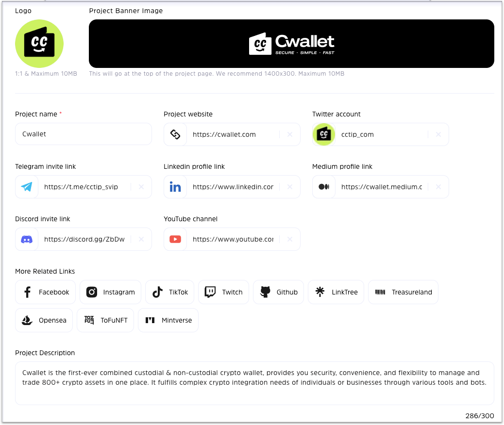Clear the Twitter account field
This screenshot has width=504, height=425.
[438, 134]
